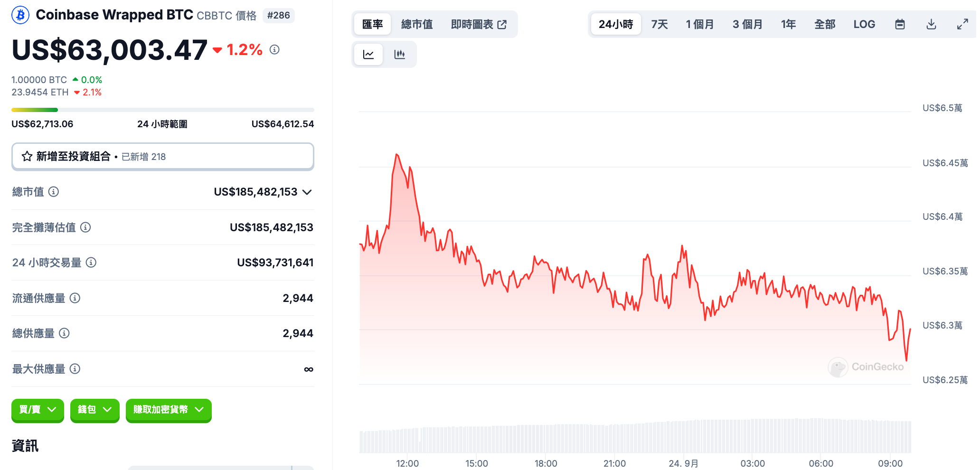The width and height of the screenshot is (980, 470).
Task: Open the external link icon next to 即時圖表
Action: click(x=502, y=24)
